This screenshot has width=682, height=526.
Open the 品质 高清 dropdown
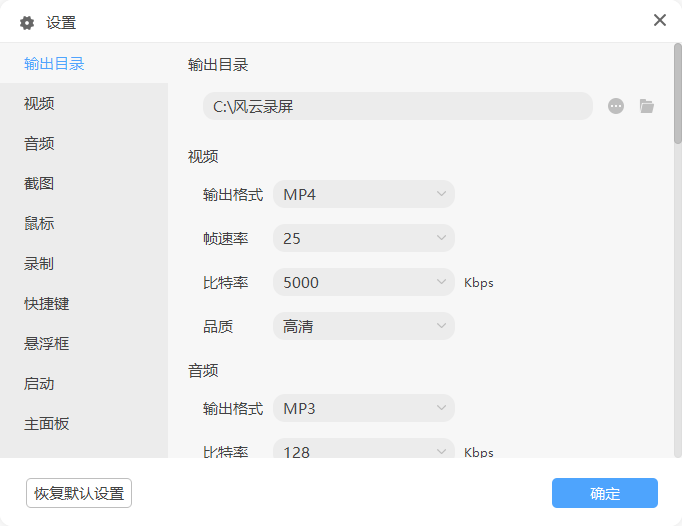click(363, 326)
